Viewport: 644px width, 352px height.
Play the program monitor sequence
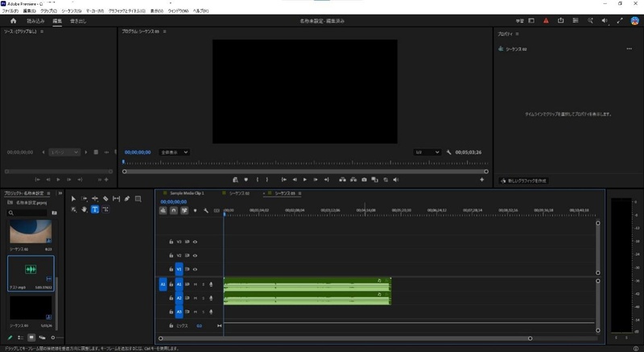tap(305, 180)
